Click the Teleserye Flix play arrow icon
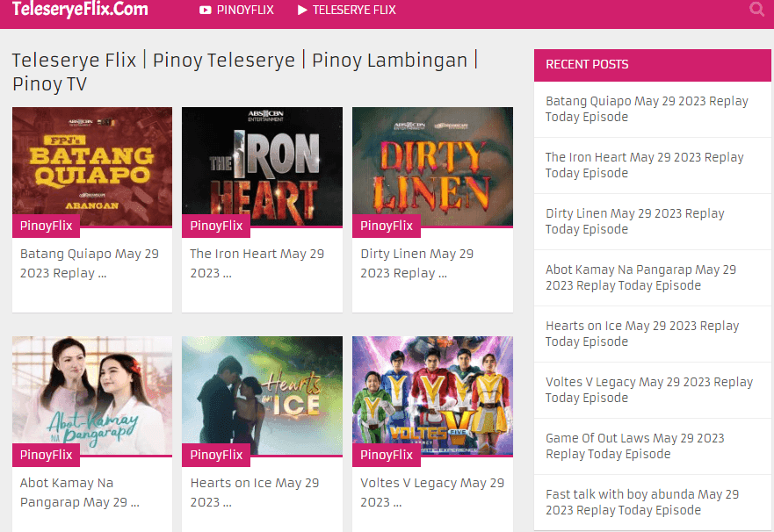The image size is (774, 532). click(302, 10)
